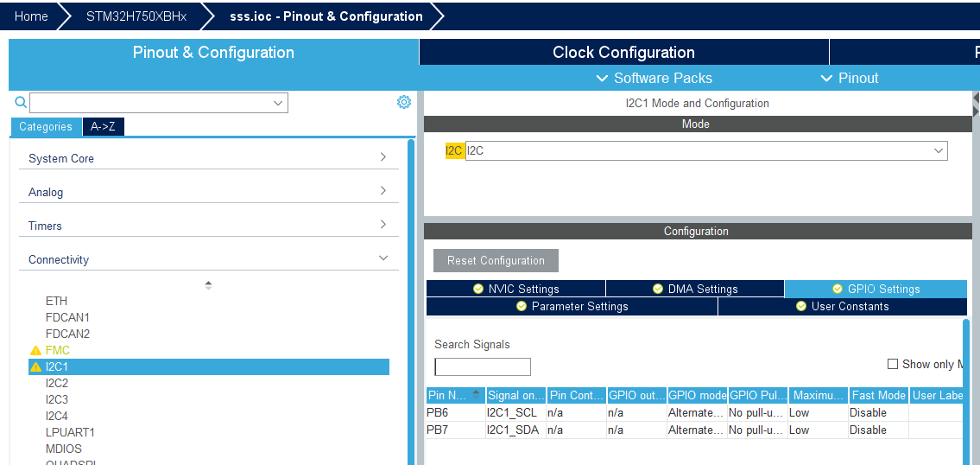The image size is (980, 465).
Task: Open the categories settings gear icon
Action: (404, 102)
